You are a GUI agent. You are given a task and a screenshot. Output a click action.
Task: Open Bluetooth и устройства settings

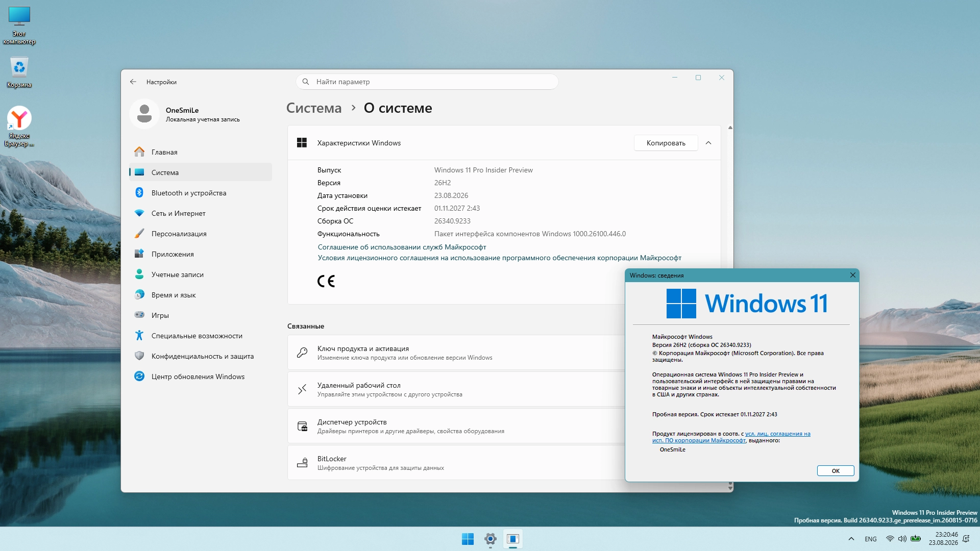coord(201,193)
